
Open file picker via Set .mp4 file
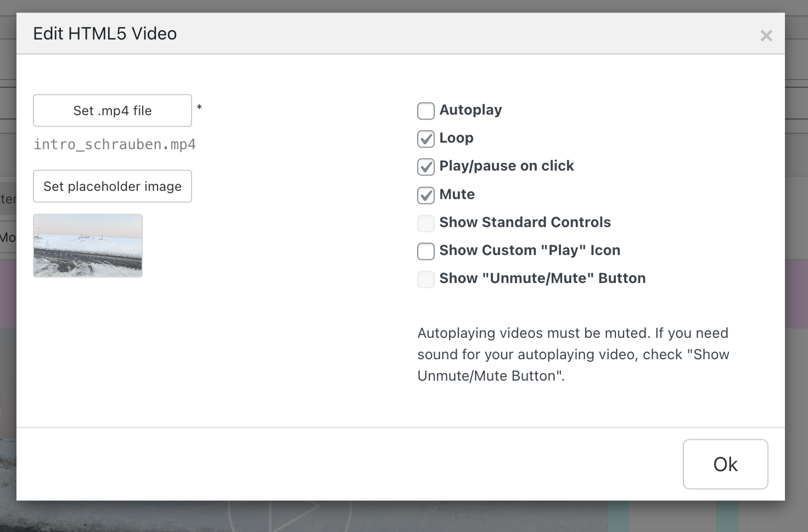[x=112, y=110]
